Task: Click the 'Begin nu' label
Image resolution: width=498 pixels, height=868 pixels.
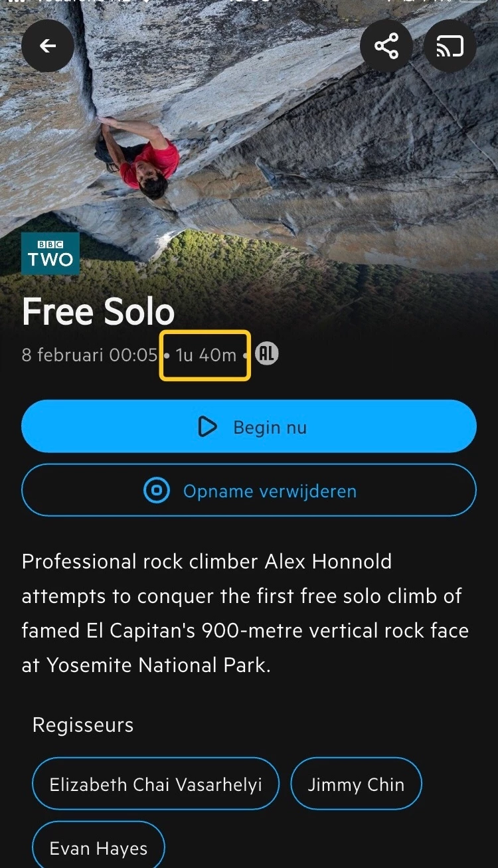Action: click(270, 427)
